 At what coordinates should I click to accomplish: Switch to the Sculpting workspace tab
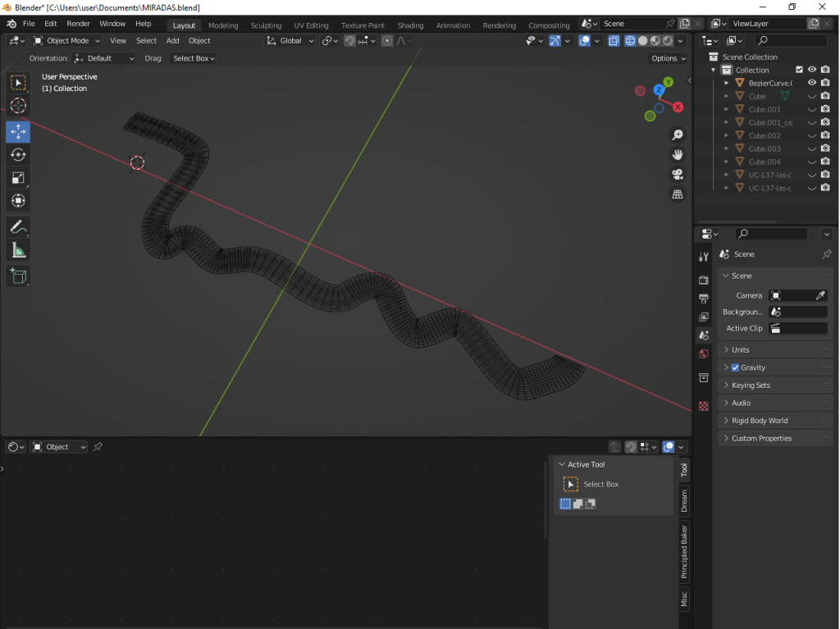pos(266,25)
